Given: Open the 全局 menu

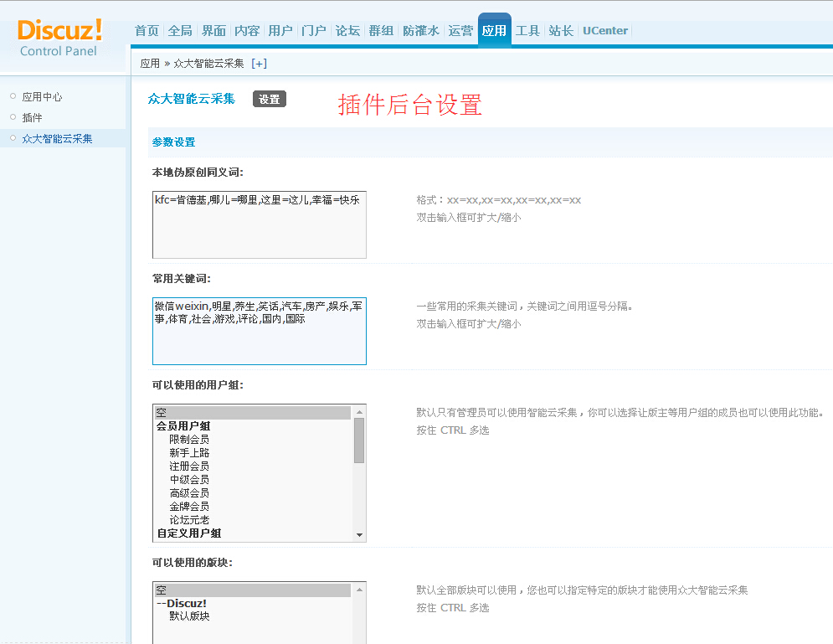Looking at the screenshot, I should tap(180, 29).
